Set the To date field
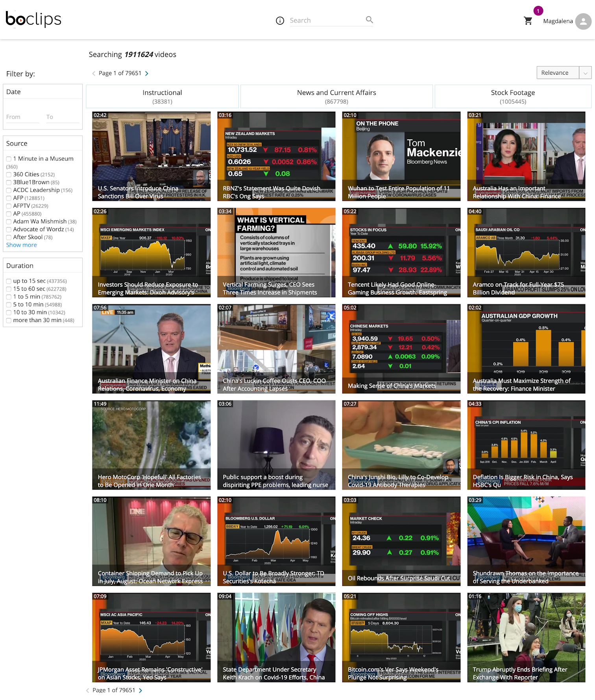This screenshot has width=595, height=700. 63,117
